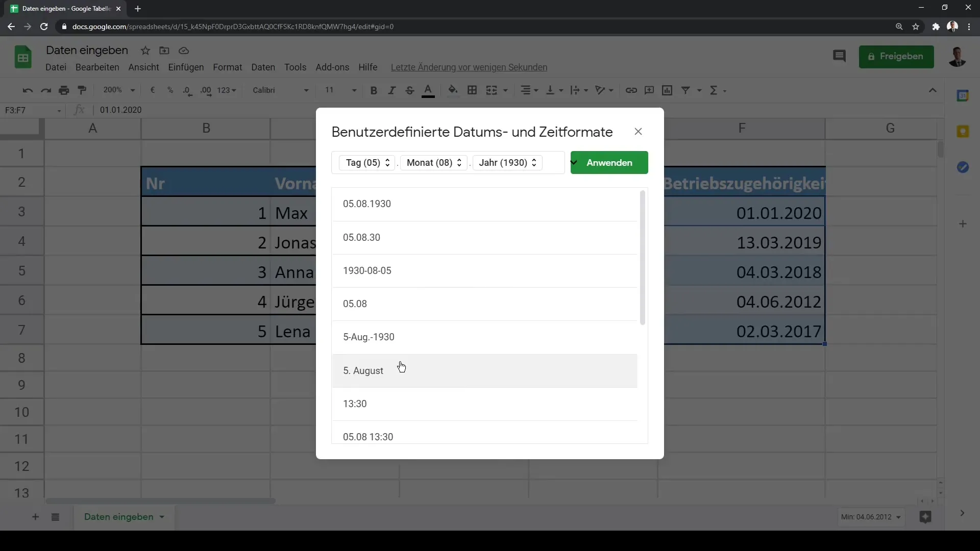Viewport: 980px width, 551px height.
Task: Click the create filter icon
Action: (685, 90)
